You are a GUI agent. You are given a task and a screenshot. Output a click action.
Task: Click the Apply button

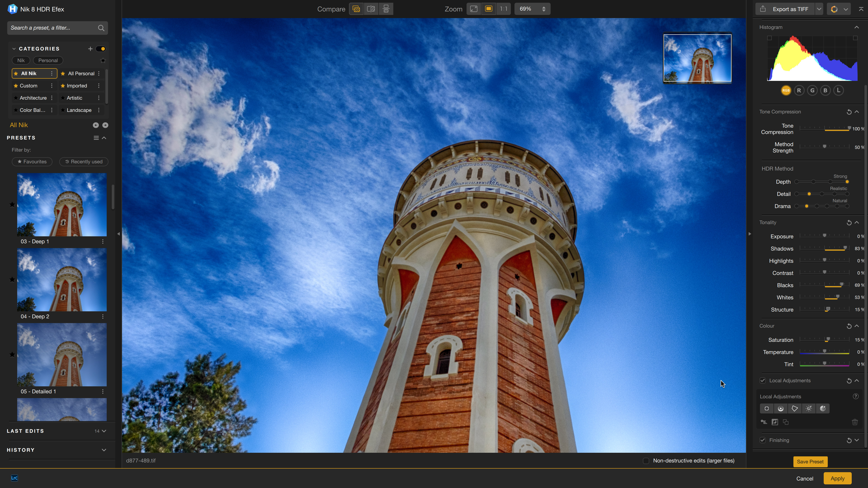click(x=837, y=478)
